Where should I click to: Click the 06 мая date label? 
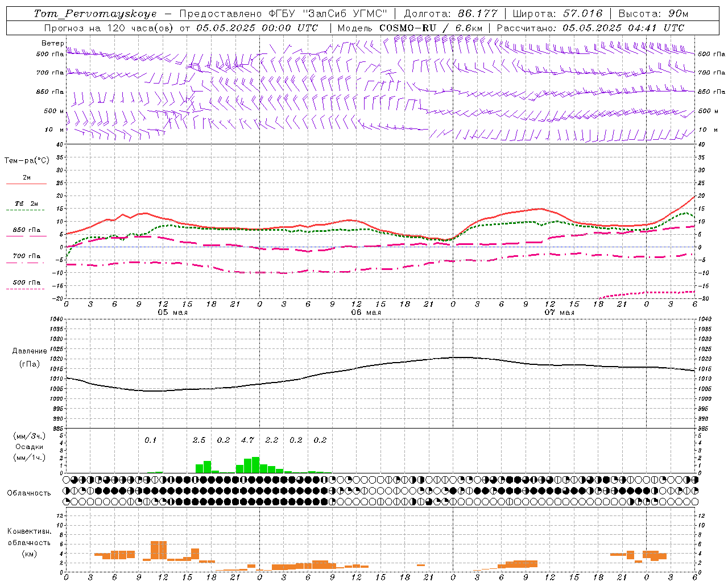366,313
